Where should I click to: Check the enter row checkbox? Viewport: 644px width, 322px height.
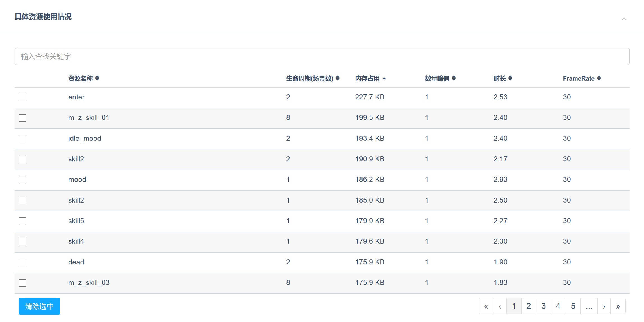(x=22, y=97)
